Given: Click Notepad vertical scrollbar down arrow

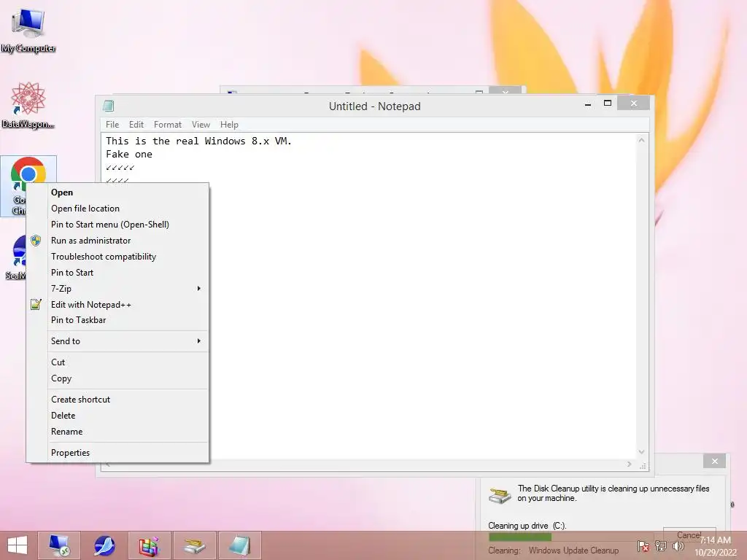Looking at the screenshot, I should pos(642,452).
